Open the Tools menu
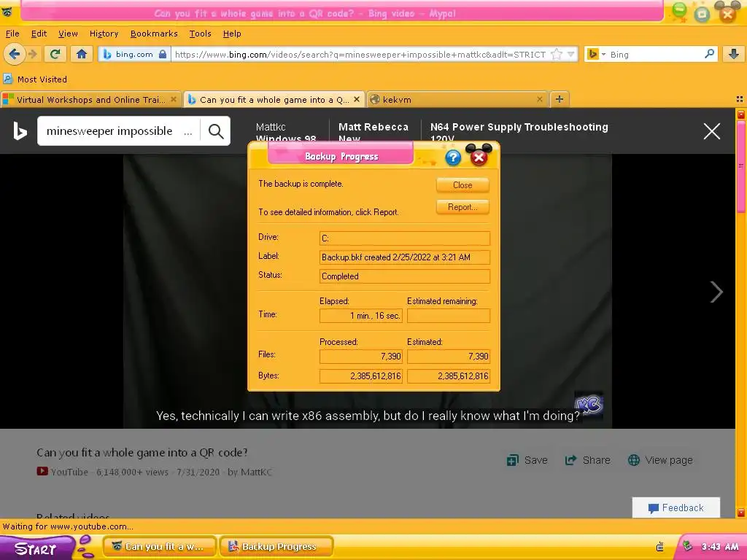This screenshot has width=747, height=560. 200,34
